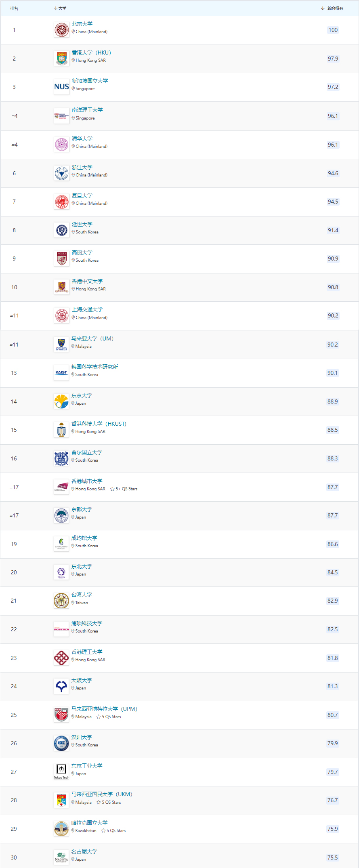Viewport: 359px width, 868px height.
Task: Click the Peking University logo
Action: coord(61,30)
